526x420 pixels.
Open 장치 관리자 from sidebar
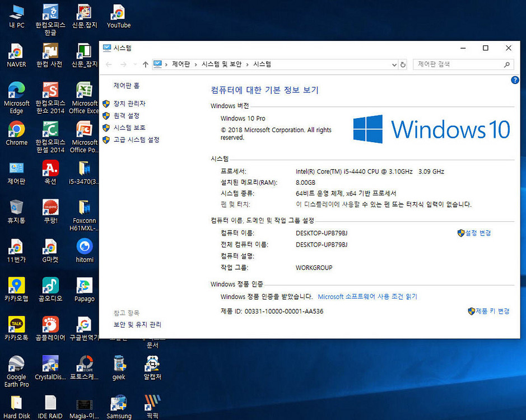129,104
